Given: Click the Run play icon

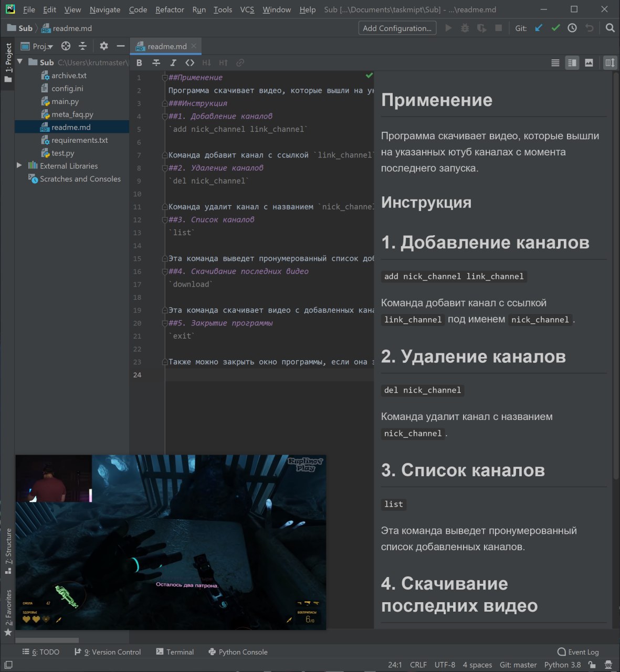Looking at the screenshot, I should tap(448, 28).
